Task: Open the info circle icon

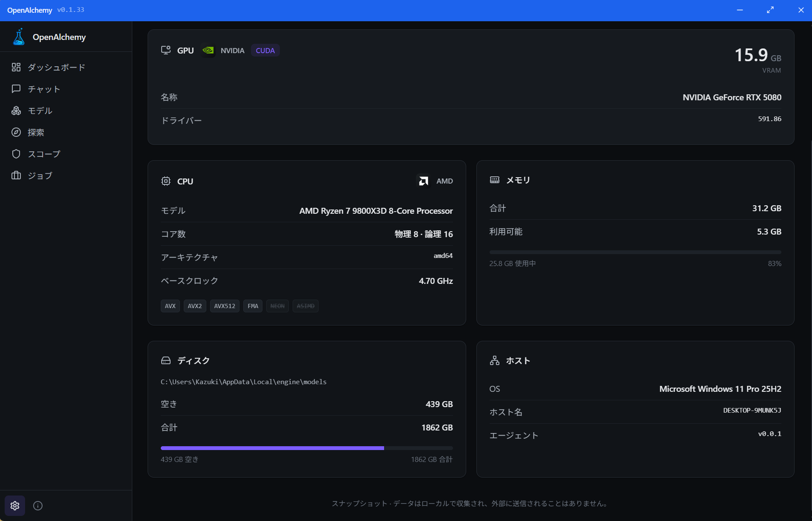Action: [x=38, y=506]
